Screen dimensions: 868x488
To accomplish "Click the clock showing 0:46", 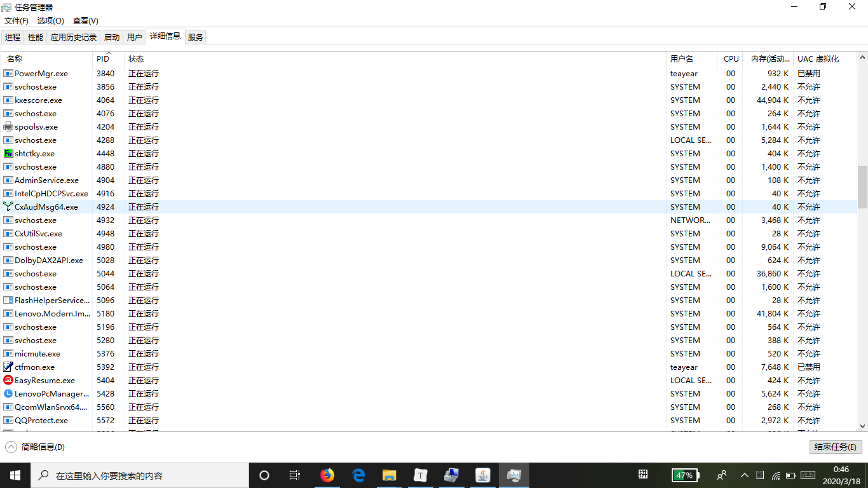I will click(x=841, y=470).
